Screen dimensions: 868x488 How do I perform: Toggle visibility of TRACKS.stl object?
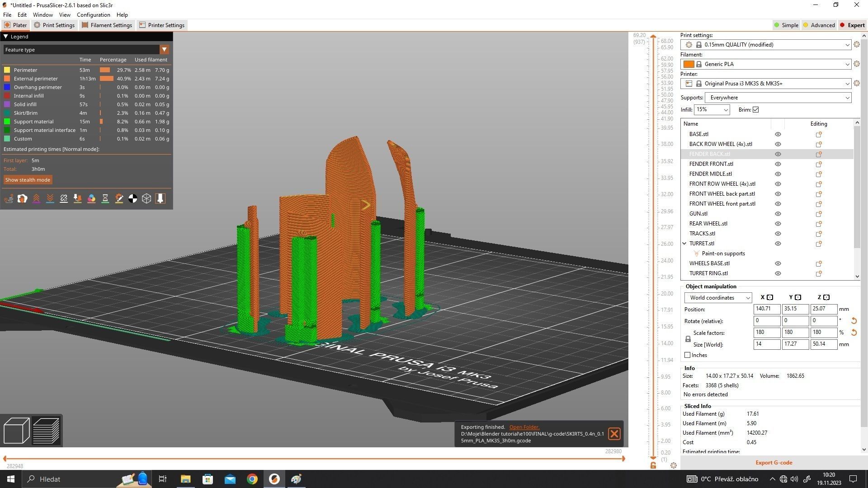(x=778, y=234)
